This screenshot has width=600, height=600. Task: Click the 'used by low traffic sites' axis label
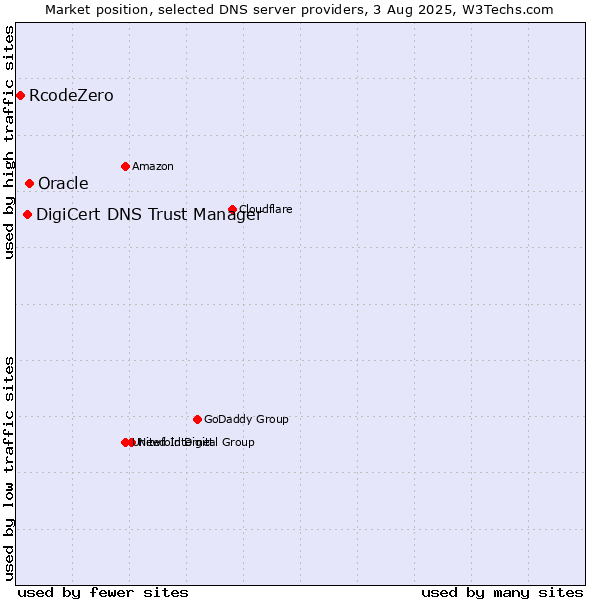(x=8, y=469)
